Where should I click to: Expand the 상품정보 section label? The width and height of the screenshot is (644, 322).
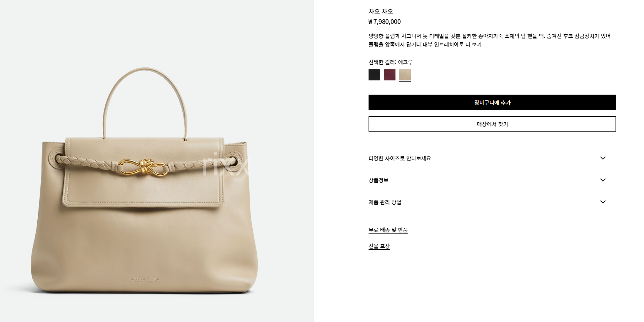click(x=379, y=180)
